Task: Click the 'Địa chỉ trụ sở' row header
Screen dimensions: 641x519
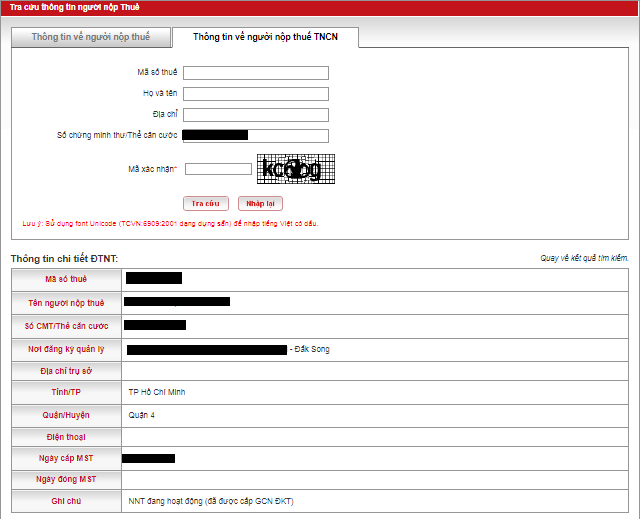Action: pyautogui.click(x=66, y=371)
